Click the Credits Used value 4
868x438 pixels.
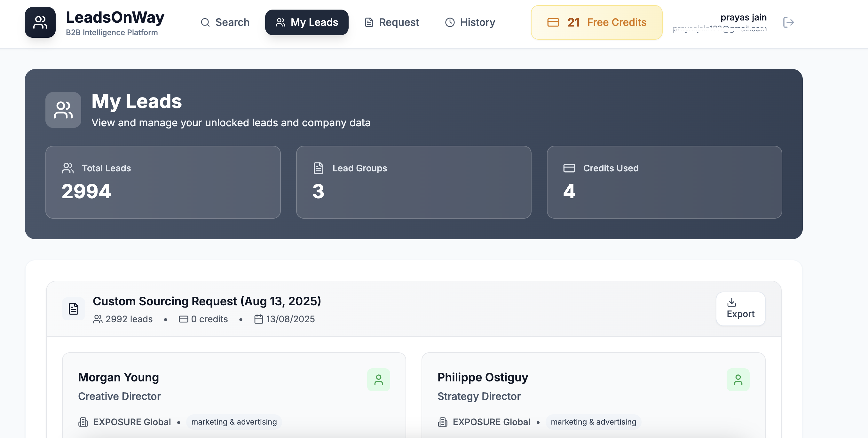[x=569, y=191]
